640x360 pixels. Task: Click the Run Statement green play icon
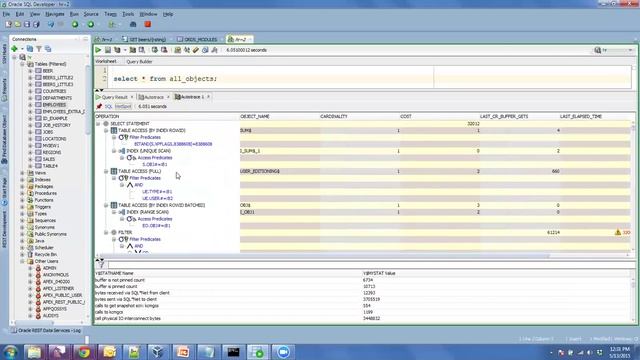98,50
